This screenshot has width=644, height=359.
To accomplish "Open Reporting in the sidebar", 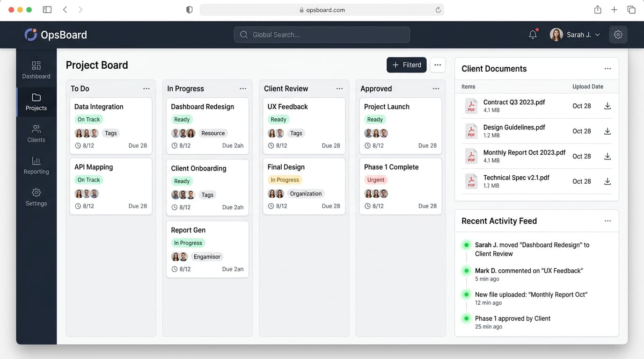I will pos(37,165).
